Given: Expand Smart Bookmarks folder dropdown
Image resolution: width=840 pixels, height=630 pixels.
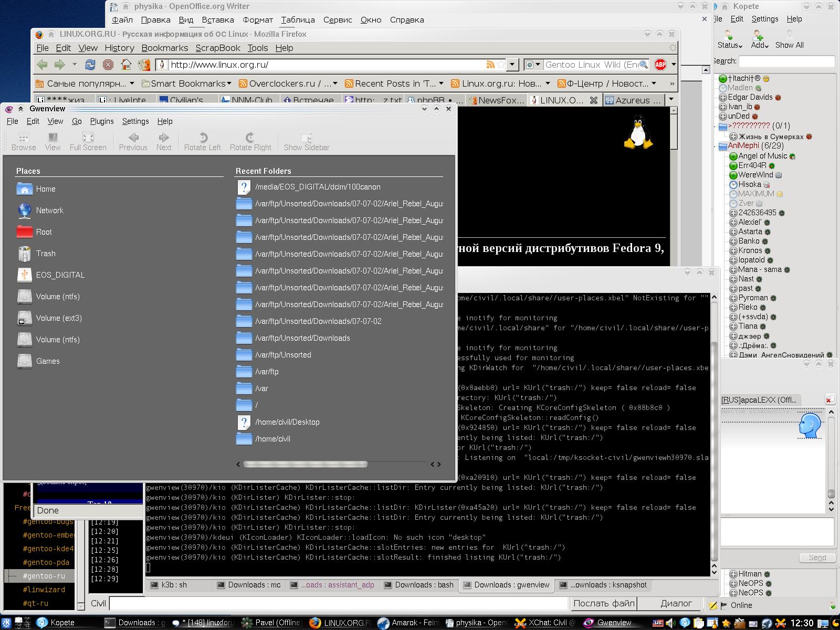Looking at the screenshot, I should click(x=187, y=83).
